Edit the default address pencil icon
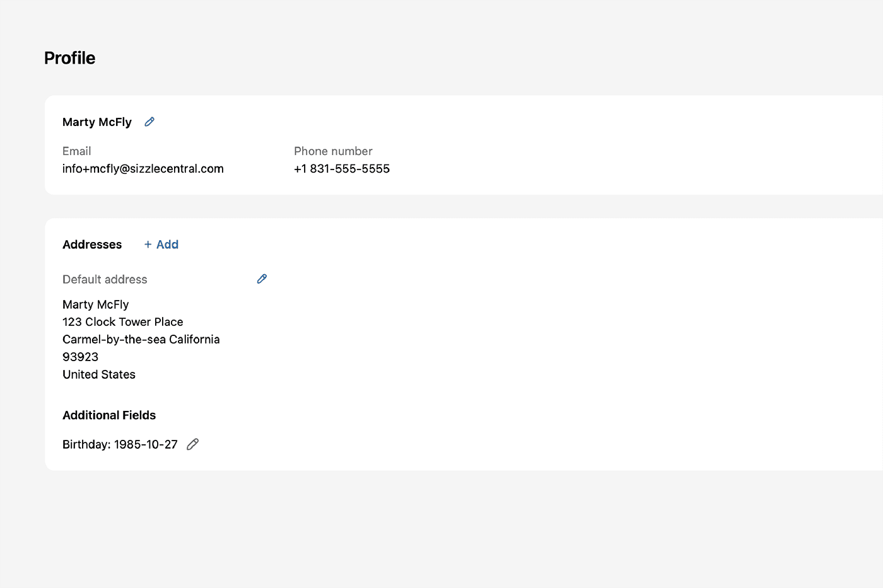Screen dimensions: 883x588 262,279
